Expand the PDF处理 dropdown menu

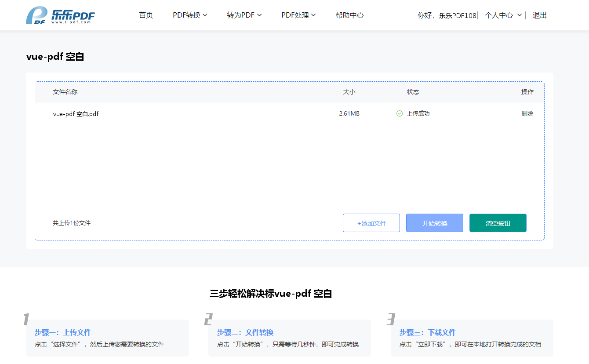coord(298,15)
